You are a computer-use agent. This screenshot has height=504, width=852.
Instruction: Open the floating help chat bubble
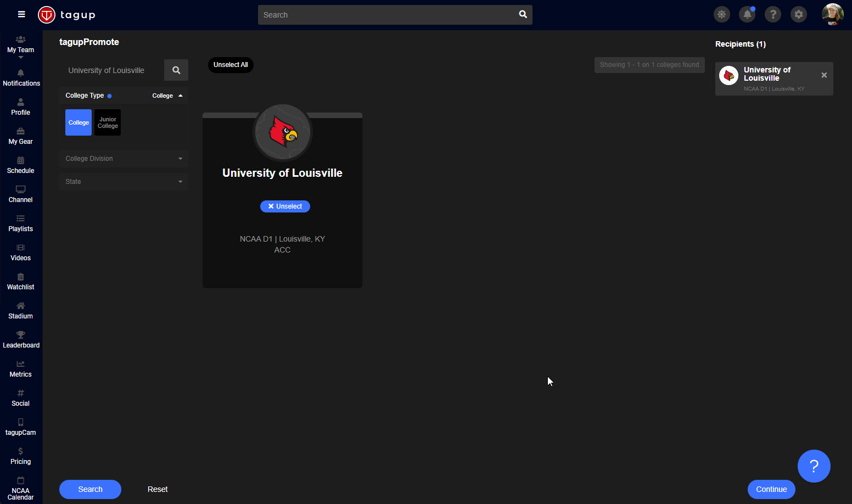(x=814, y=466)
